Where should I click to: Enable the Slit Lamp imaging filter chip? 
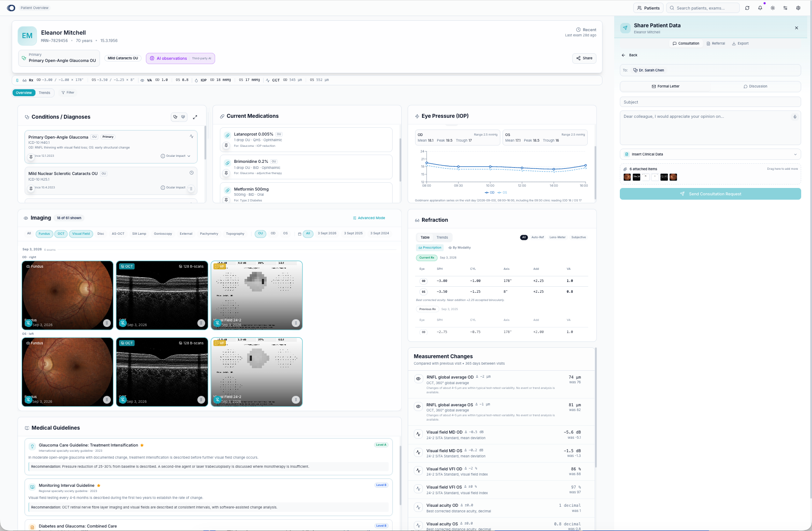pyautogui.click(x=139, y=234)
